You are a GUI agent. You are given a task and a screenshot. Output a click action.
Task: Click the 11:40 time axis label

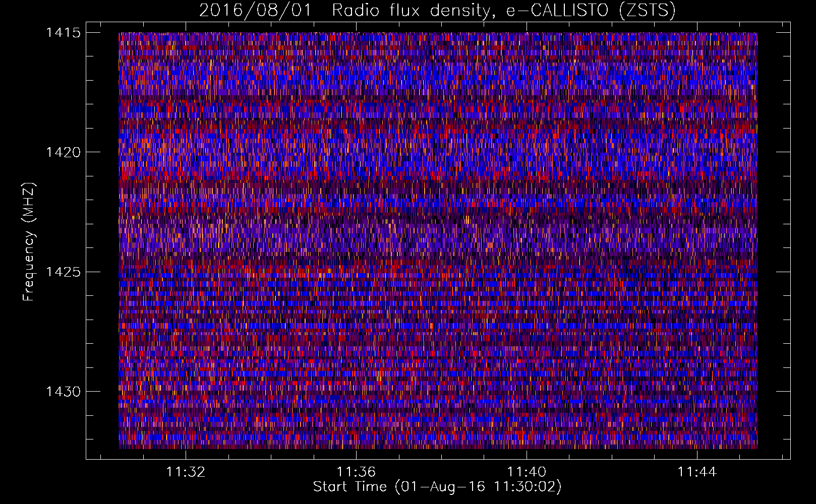pos(527,472)
